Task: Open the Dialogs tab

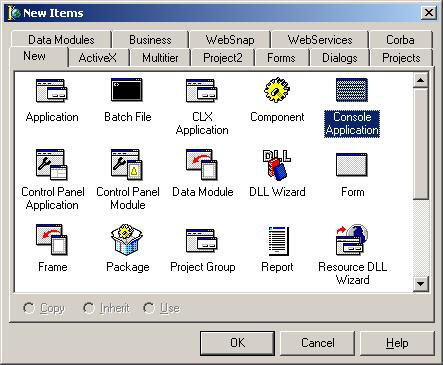Action: pos(340,58)
